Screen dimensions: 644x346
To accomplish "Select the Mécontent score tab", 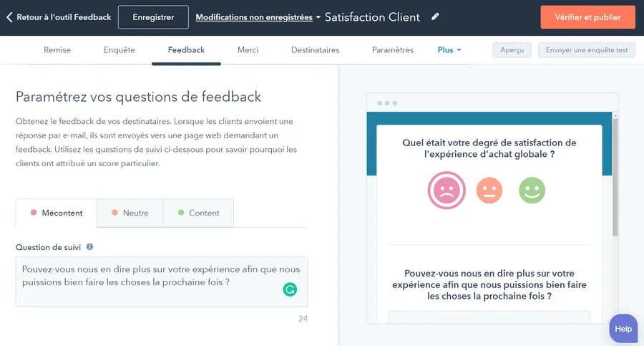I will [x=57, y=213].
